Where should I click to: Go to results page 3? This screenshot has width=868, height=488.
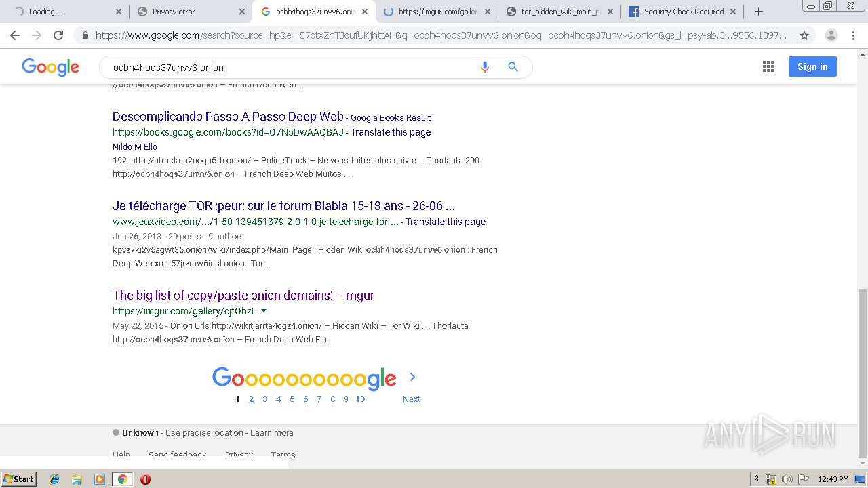264,399
